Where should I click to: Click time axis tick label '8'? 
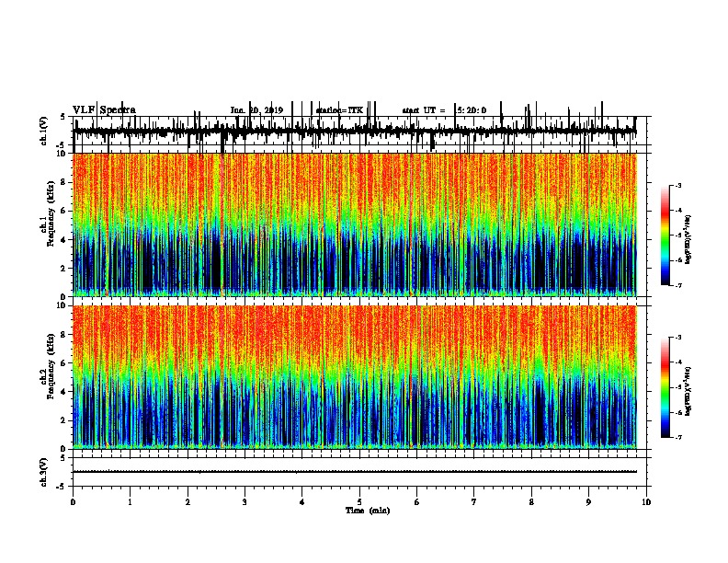click(531, 501)
